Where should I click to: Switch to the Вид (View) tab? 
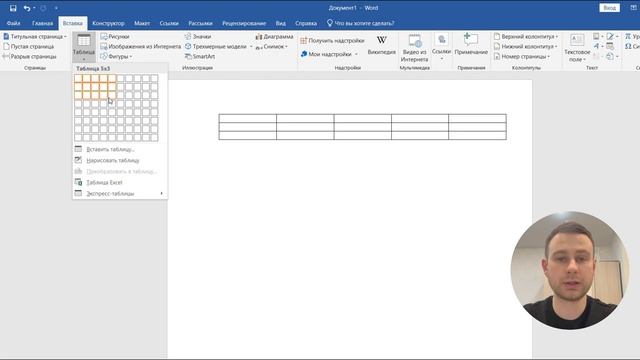click(280, 23)
